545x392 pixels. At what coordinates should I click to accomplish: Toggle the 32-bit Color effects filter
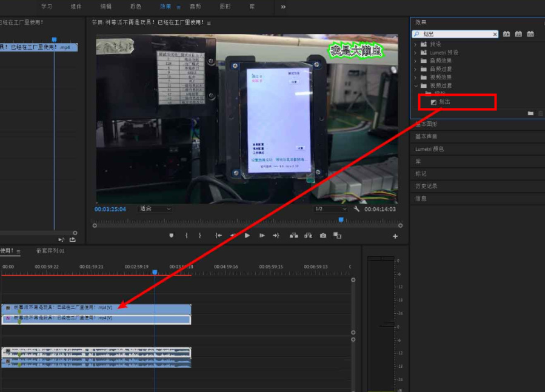coord(518,35)
